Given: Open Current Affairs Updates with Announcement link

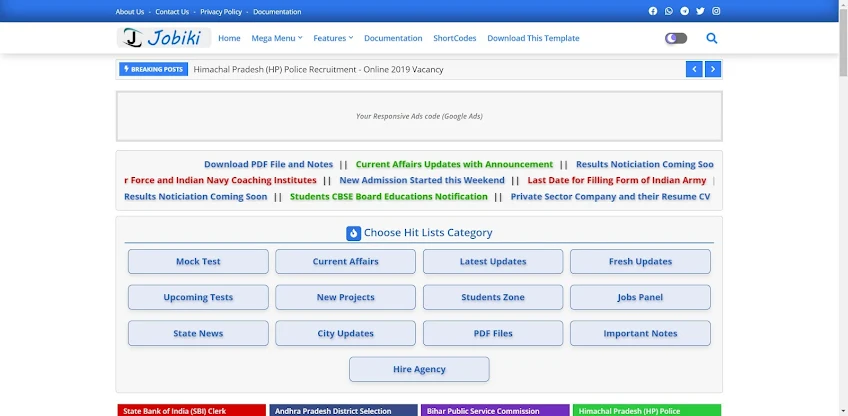Looking at the screenshot, I should pos(454,164).
